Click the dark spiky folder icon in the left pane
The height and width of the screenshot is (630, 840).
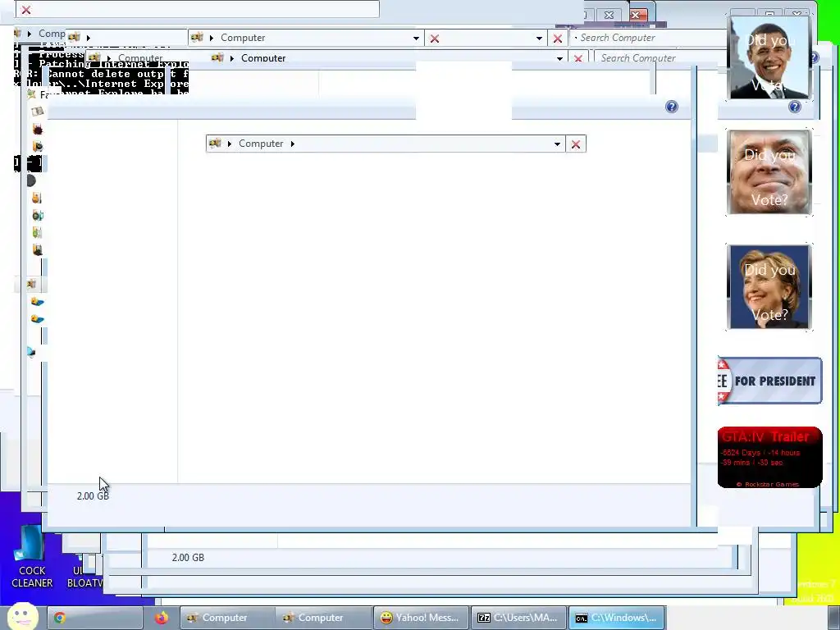coord(38,129)
